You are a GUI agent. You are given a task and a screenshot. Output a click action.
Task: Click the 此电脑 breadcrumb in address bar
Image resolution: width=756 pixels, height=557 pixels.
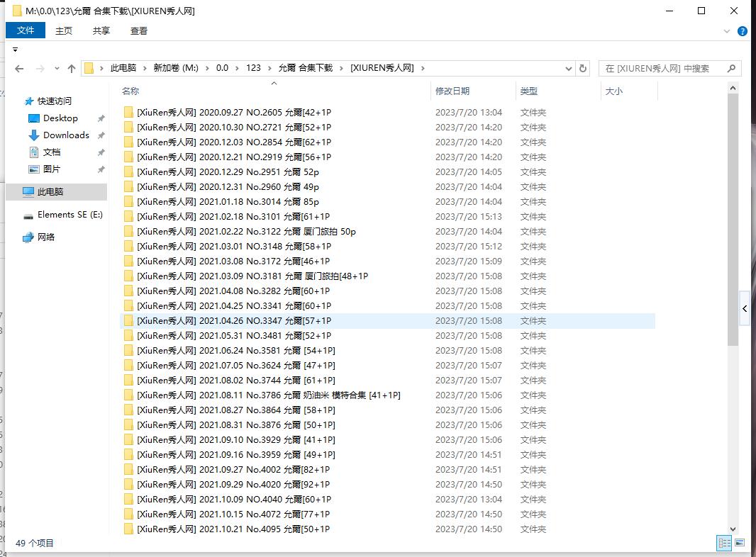[123, 68]
